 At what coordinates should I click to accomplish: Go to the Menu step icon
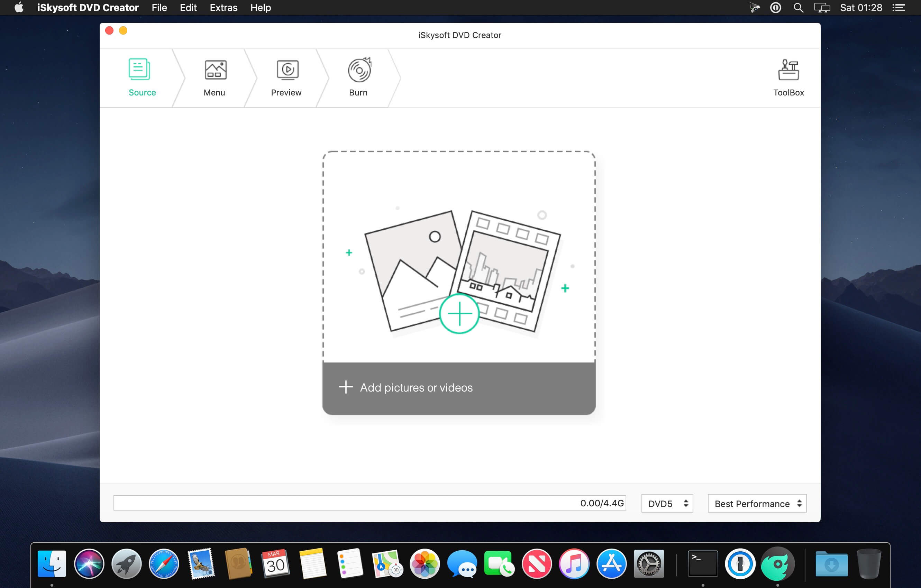(x=215, y=70)
